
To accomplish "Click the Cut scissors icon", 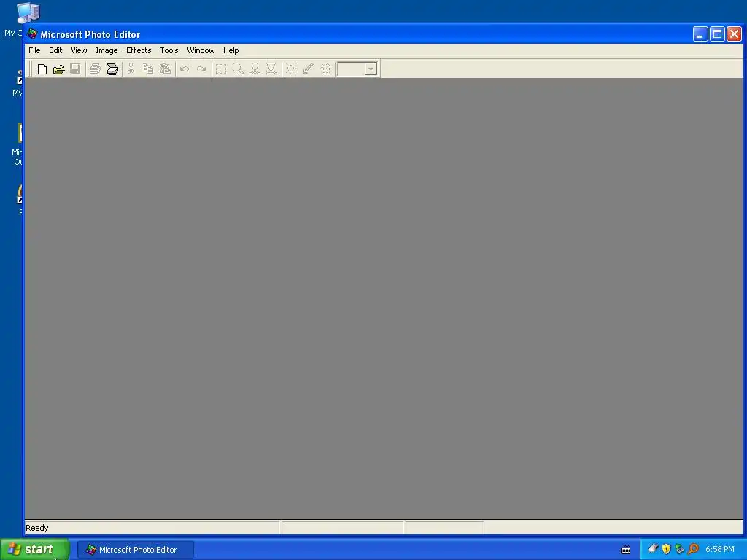I will click(131, 69).
